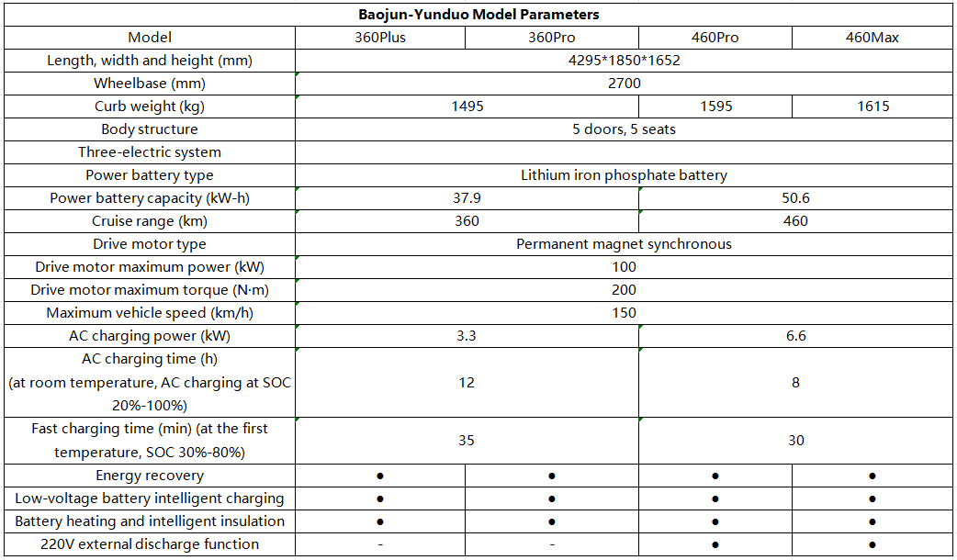957x560 pixels.
Task: Select cruise range value '360'
Action: pyautogui.click(x=467, y=221)
